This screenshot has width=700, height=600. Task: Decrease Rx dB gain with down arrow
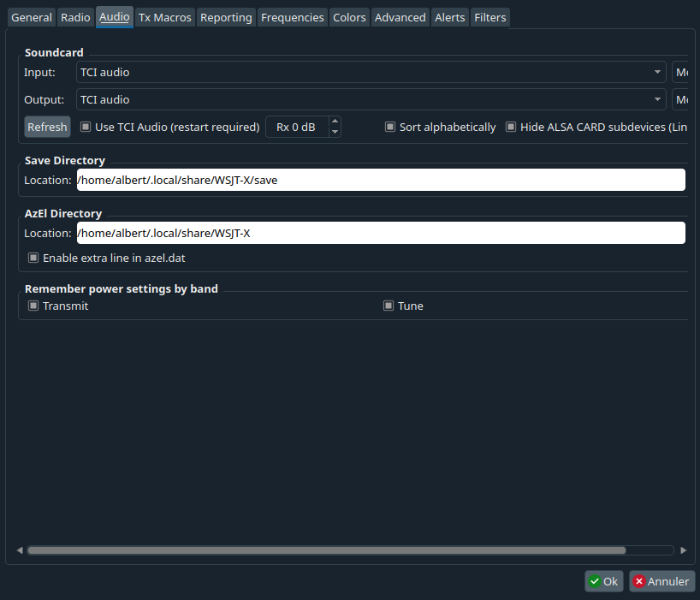tap(335, 132)
